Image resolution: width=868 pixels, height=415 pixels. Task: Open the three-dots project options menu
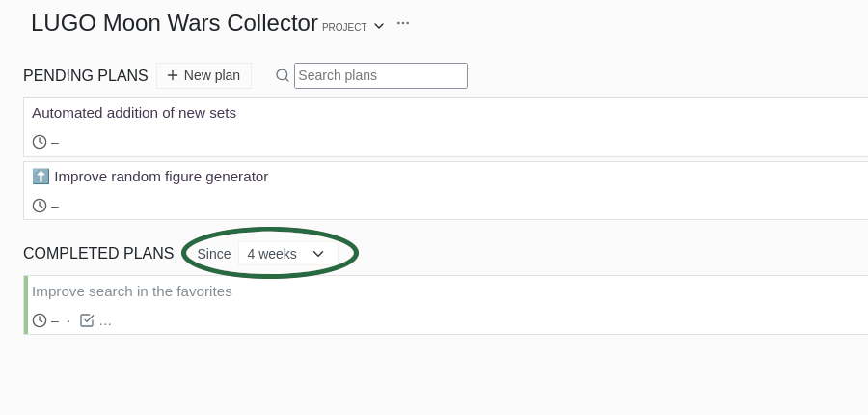pos(403,24)
